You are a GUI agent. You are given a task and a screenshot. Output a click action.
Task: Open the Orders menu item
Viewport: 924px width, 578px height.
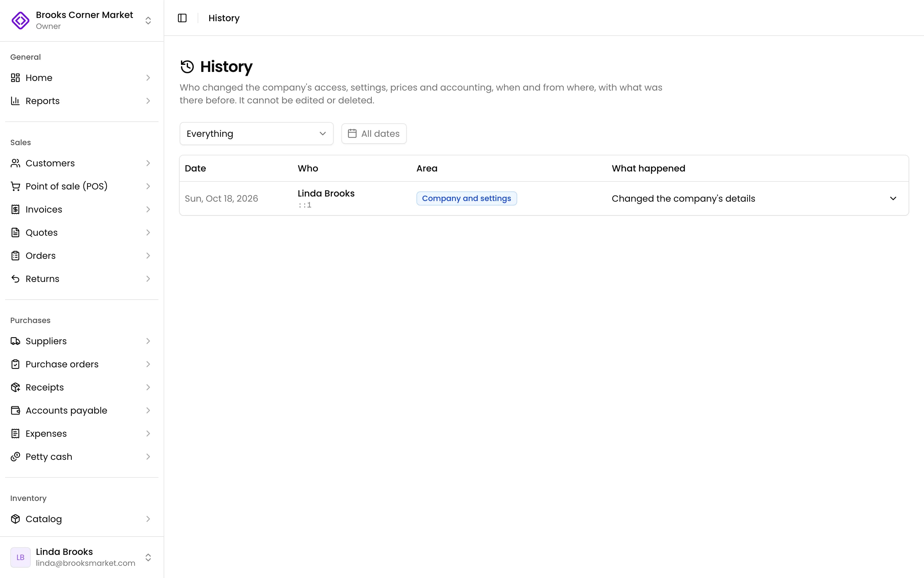(x=82, y=256)
